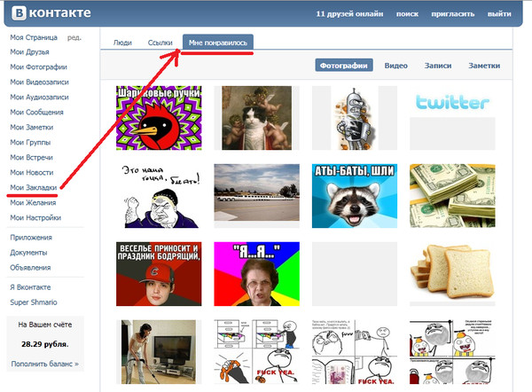The height and width of the screenshot is (392, 532).
Task: Click the '28.29 рубля.' balance text
Action: click(x=45, y=344)
